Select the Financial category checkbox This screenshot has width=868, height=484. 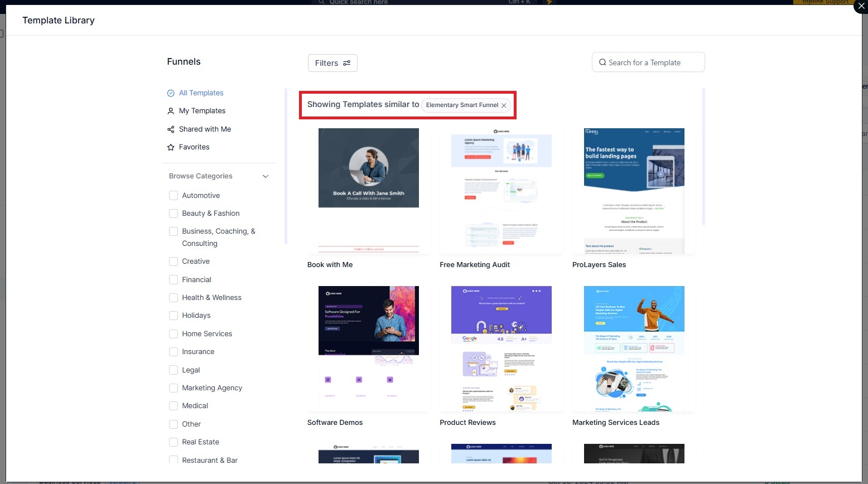click(173, 280)
